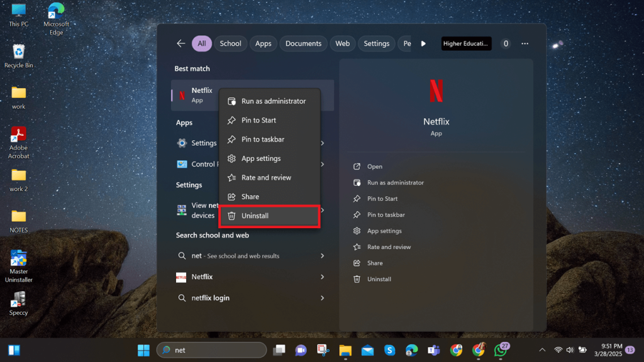Open Skype from the taskbar
The height and width of the screenshot is (362, 644).
pyautogui.click(x=389, y=349)
